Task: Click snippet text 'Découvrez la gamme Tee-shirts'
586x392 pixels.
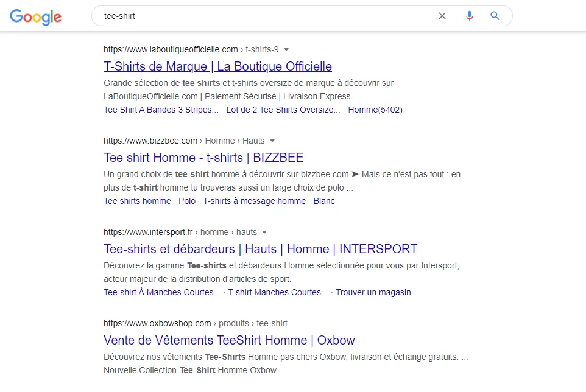Action: click(x=165, y=265)
